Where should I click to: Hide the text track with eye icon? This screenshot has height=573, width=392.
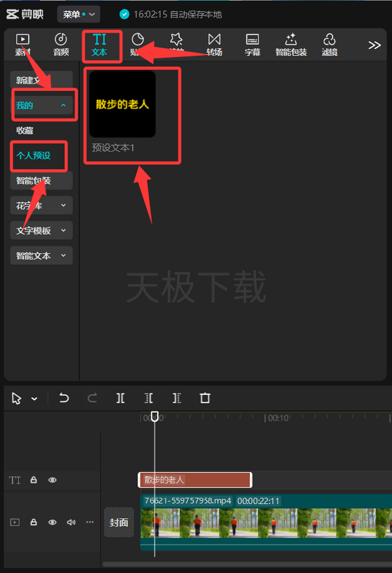(53, 480)
